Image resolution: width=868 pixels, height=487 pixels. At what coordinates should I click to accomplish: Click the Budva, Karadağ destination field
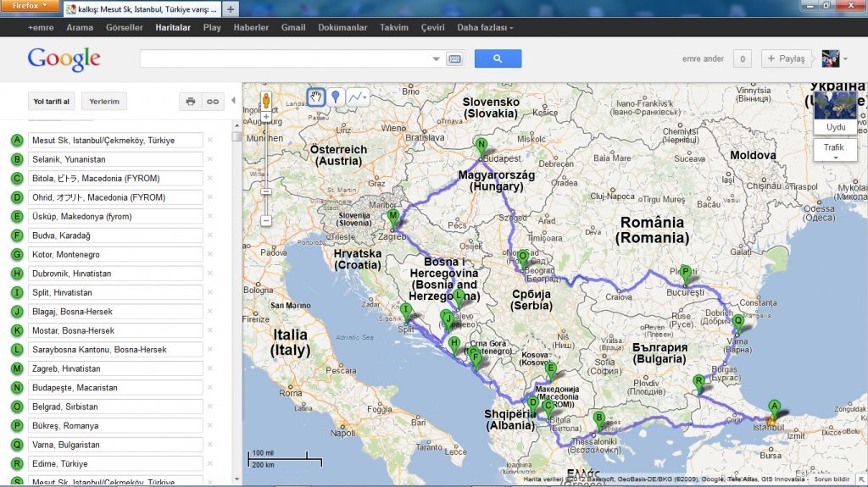(x=114, y=235)
